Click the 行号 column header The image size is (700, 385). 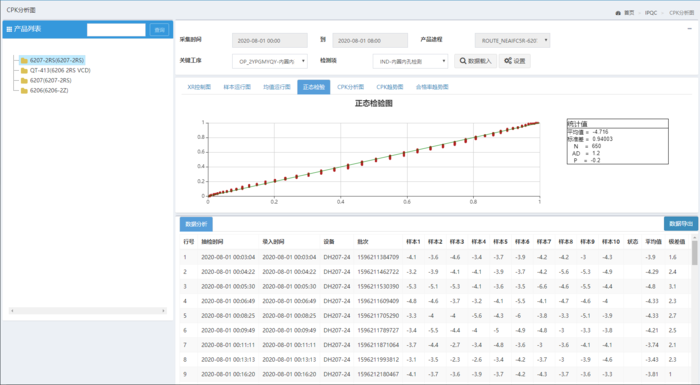click(x=188, y=242)
